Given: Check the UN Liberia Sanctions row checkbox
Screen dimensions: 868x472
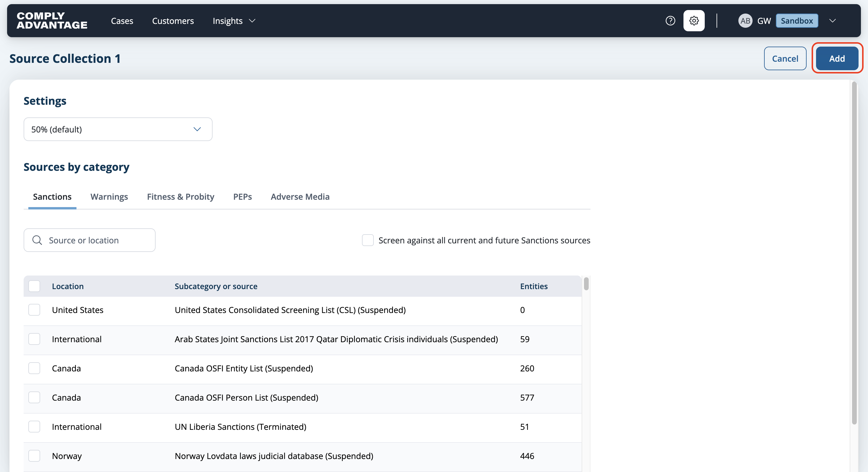Looking at the screenshot, I should pos(34,427).
